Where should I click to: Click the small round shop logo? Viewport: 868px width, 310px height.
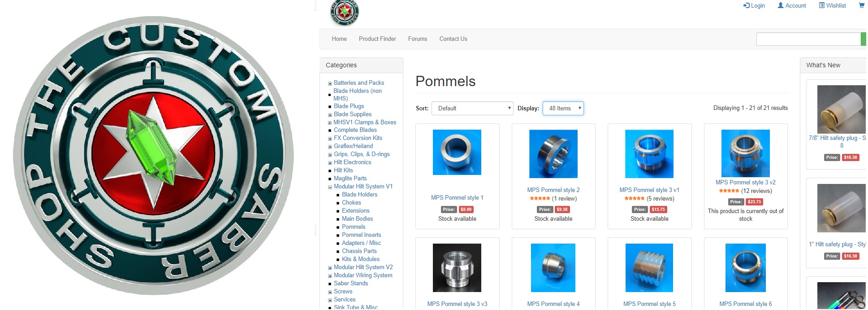coord(344,12)
